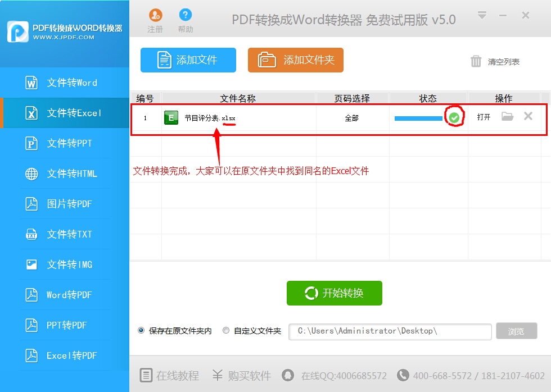Click the cell showing number 1 in 编号 column

click(145, 118)
